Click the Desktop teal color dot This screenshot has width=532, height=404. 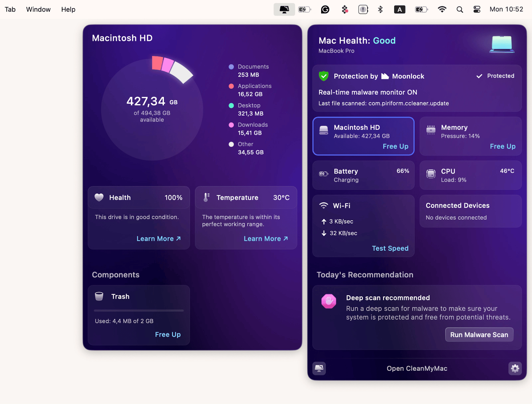click(231, 105)
